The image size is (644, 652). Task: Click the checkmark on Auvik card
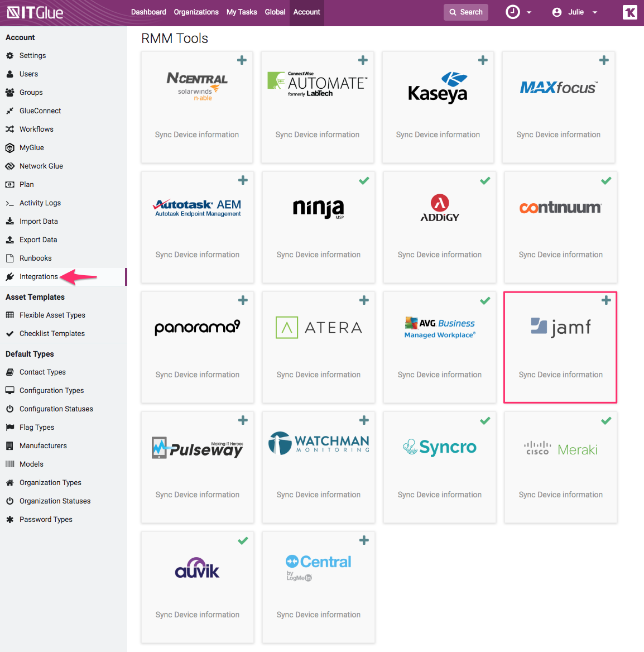[x=243, y=540]
